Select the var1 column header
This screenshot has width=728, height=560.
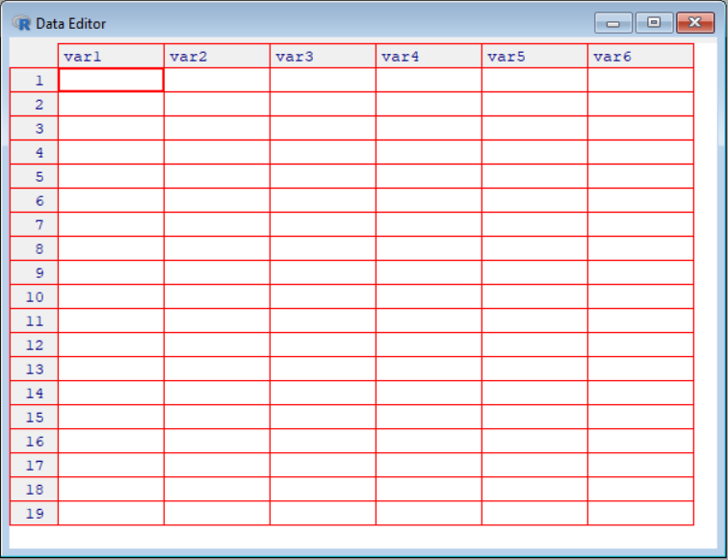coord(111,57)
